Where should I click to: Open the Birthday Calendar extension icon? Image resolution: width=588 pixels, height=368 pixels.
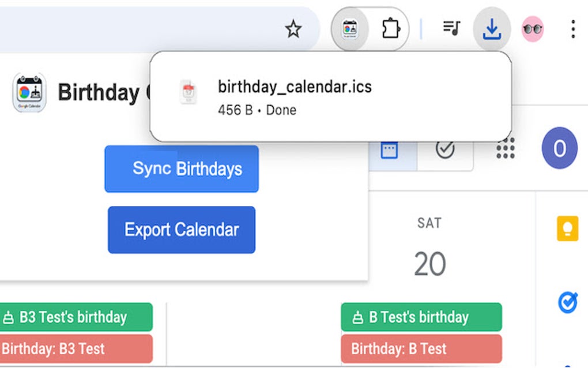pyautogui.click(x=349, y=29)
